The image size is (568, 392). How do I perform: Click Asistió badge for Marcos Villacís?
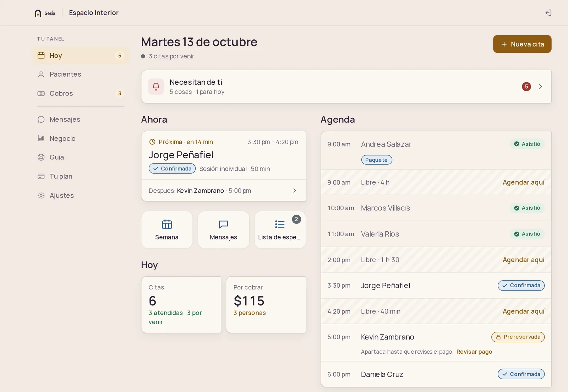pos(527,208)
